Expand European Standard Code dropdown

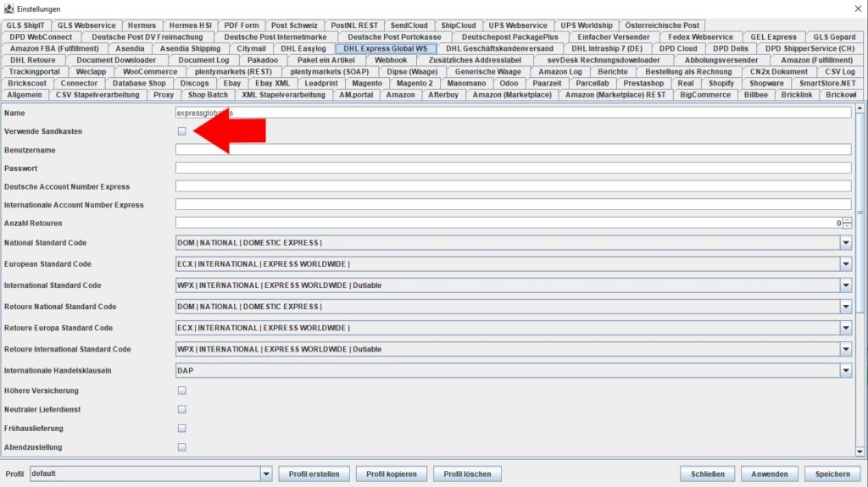[x=845, y=264]
